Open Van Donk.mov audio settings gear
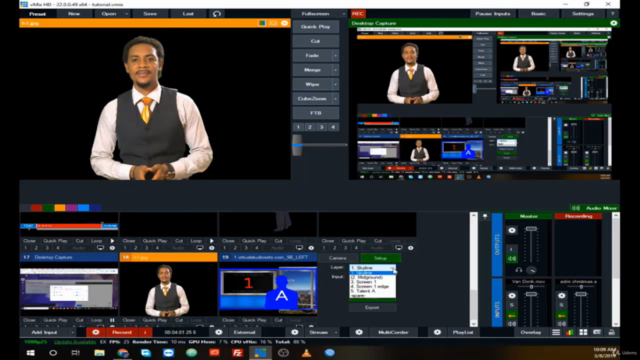Image resolution: width=640 pixels, height=360 pixels. [512, 296]
